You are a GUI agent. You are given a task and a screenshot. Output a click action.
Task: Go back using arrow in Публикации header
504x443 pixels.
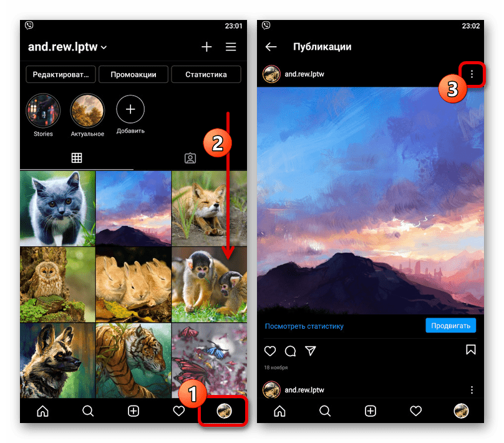(x=271, y=47)
